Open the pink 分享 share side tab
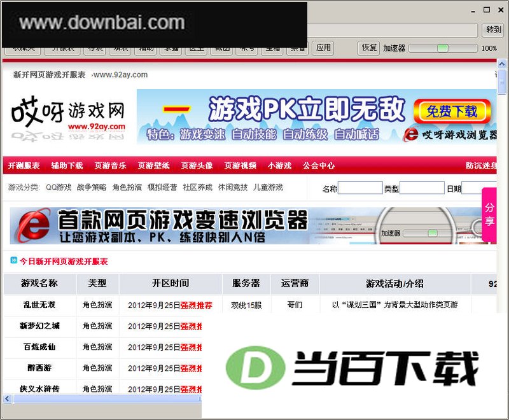 click(489, 214)
